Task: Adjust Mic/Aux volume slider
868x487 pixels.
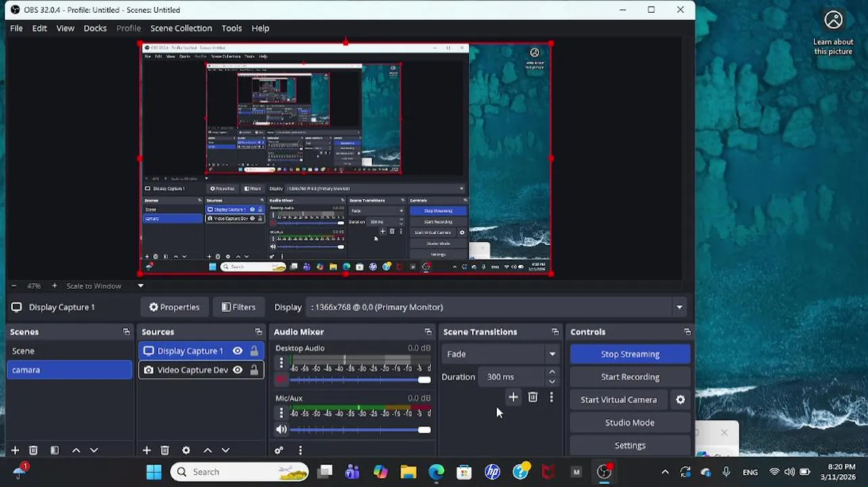Action: [360, 430]
